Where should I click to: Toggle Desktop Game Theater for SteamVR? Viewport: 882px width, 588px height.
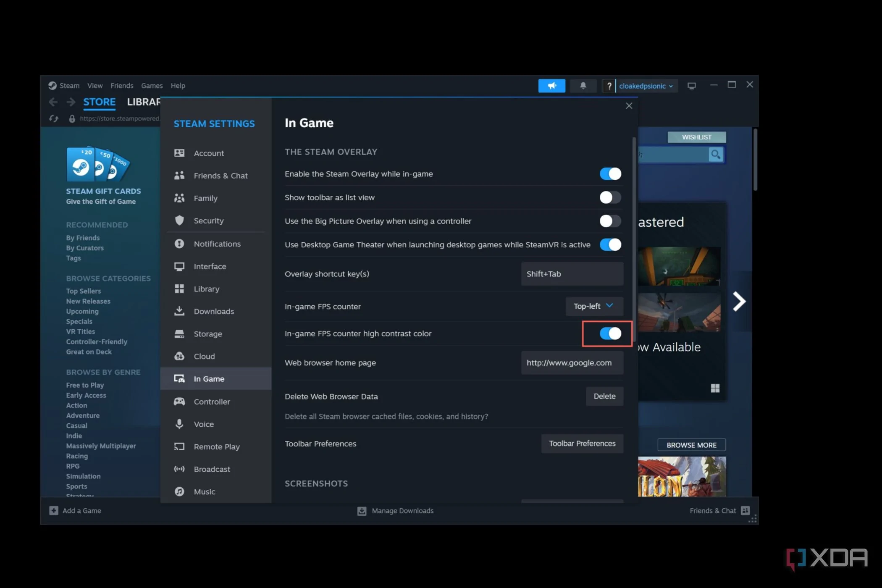click(610, 244)
